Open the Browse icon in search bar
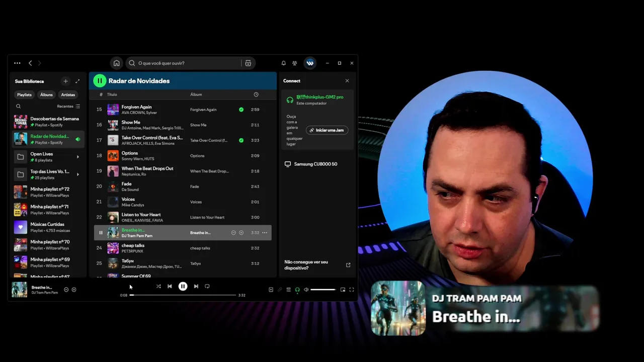The width and height of the screenshot is (644, 362). (x=248, y=63)
